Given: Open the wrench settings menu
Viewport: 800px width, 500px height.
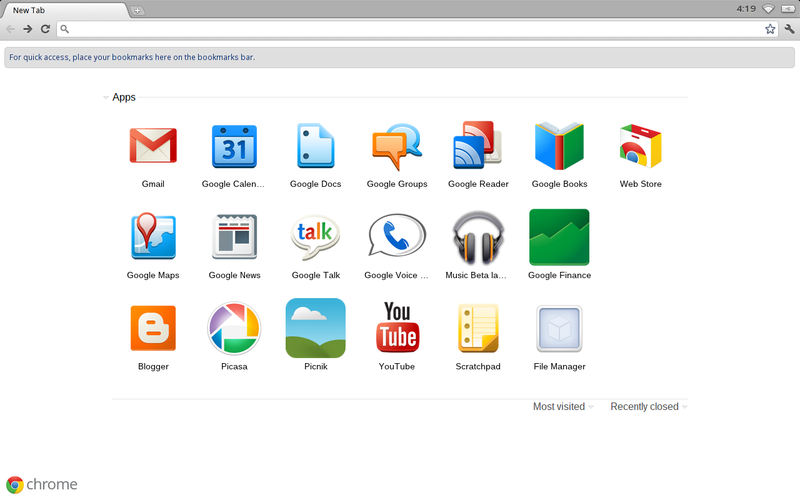Looking at the screenshot, I should (x=789, y=29).
